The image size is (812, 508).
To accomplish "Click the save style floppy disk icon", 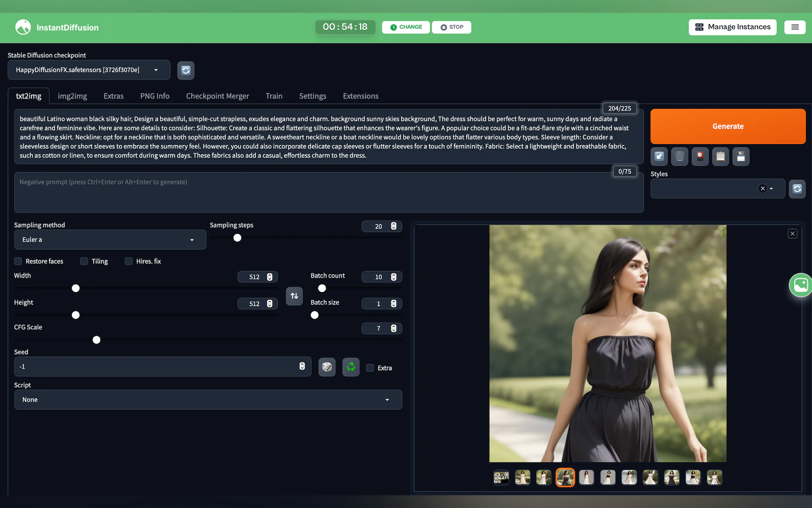I will (x=740, y=156).
